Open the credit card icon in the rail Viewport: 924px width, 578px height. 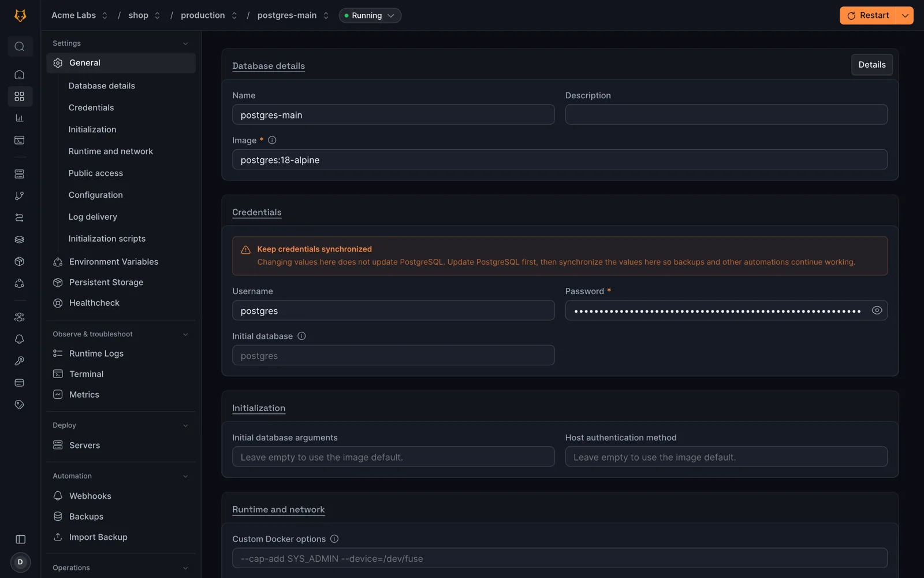(x=20, y=383)
